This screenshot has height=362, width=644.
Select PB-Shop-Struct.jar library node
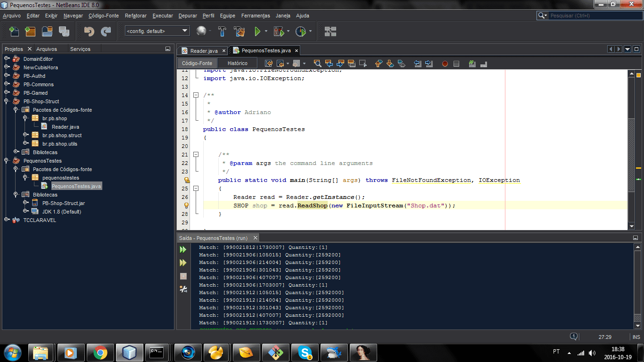pyautogui.click(x=63, y=203)
